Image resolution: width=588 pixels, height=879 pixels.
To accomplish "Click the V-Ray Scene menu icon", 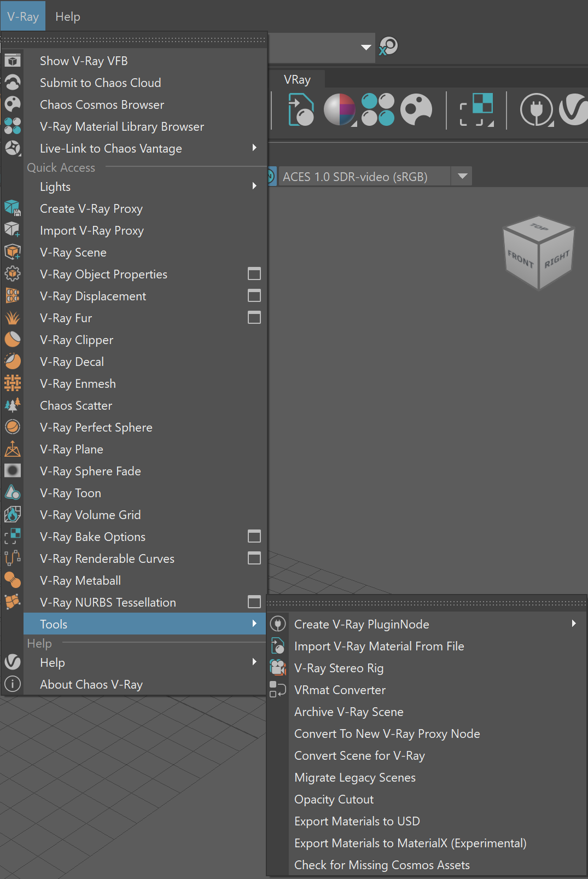I will [x=13, y=252].
